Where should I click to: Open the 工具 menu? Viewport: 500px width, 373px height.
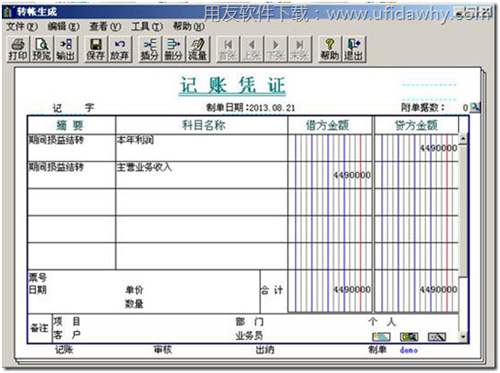point(147,26)
